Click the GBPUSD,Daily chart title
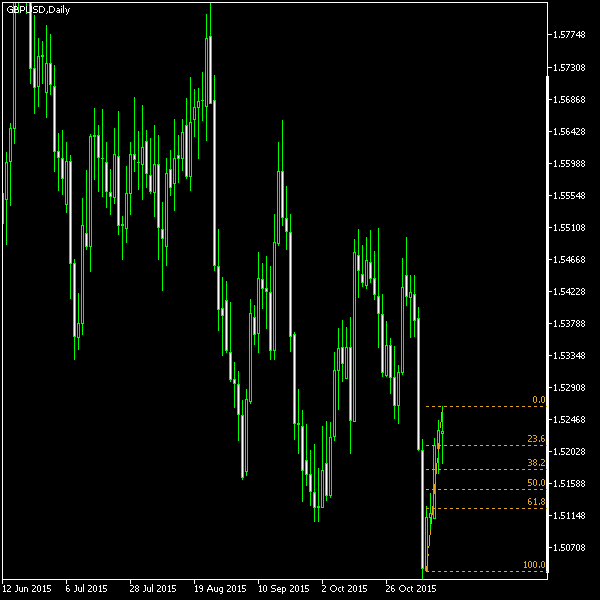This screenshot has height=600, width=600. (x=38, y=10)
